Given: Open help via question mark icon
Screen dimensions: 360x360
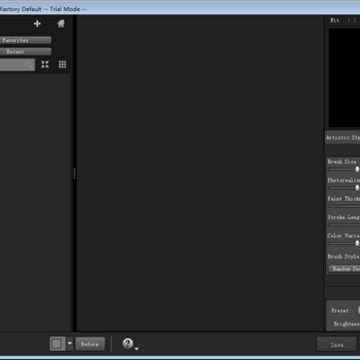Looking at the screenshot, I should pyautogui.click(x=128, y=343).
